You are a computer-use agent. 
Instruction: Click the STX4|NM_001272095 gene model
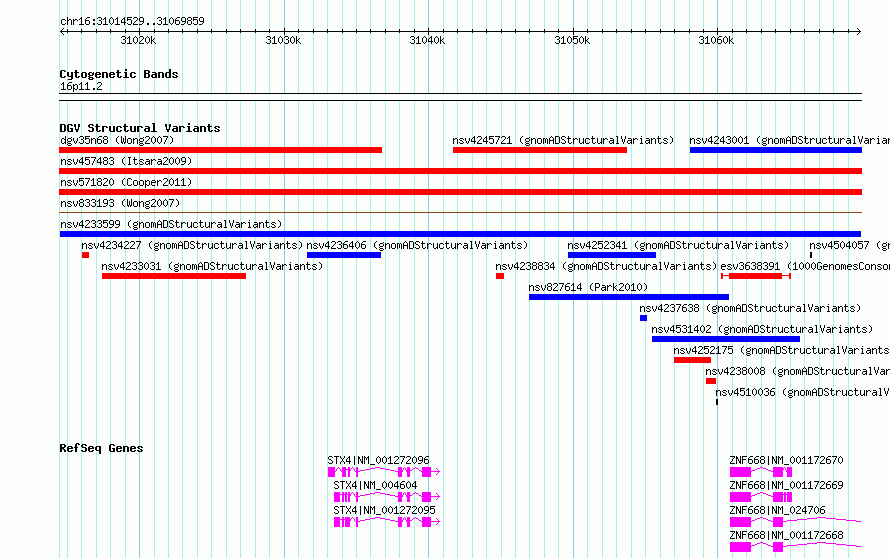coord(387,522)
